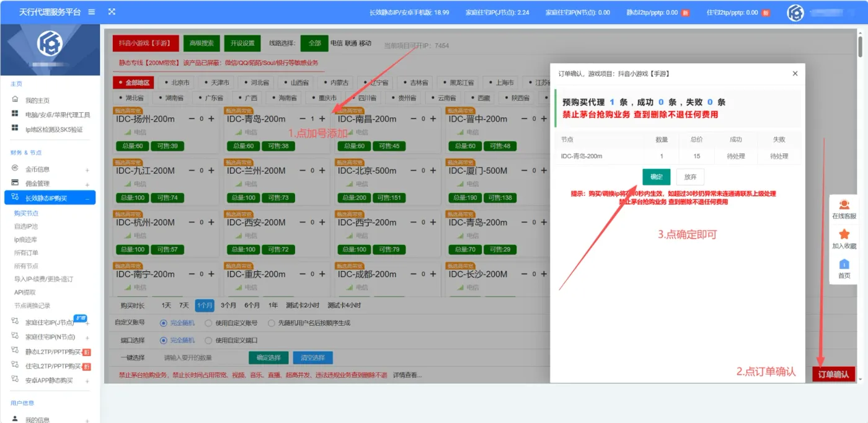The height and width of the screenshot is (423, 868).
Task: Click the 首页 home icon on right panel
Action: pos(844,264)
